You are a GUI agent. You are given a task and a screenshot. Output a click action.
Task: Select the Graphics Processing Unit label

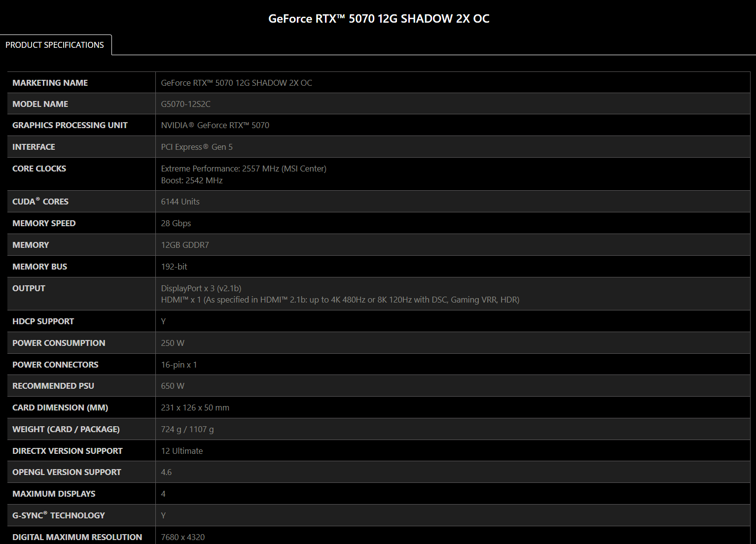click(70, 125)
